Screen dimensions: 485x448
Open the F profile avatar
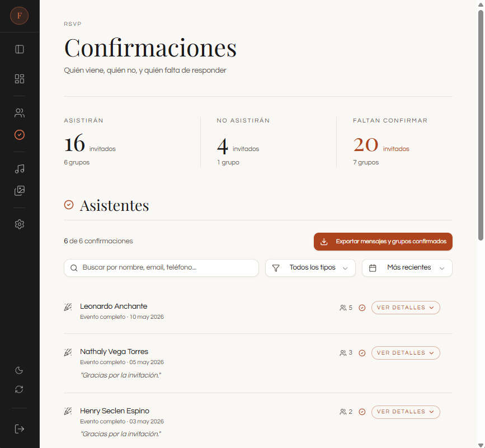point(19,16)
